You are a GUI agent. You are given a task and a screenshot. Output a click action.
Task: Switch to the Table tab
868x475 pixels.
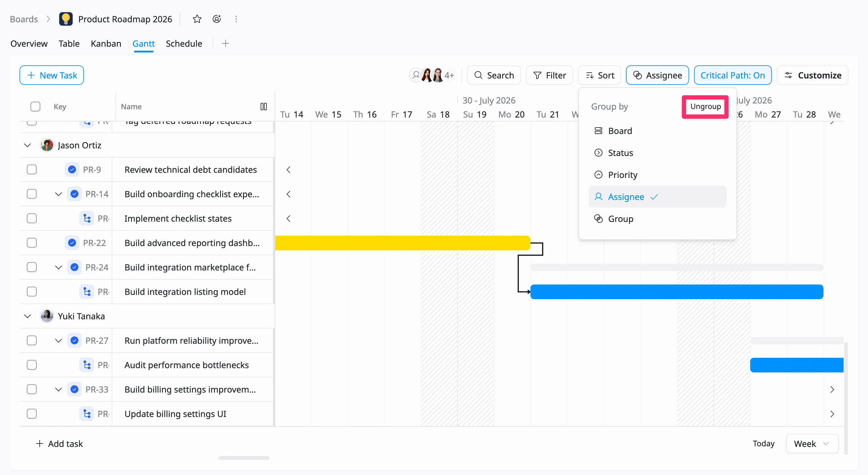point(69,43)
